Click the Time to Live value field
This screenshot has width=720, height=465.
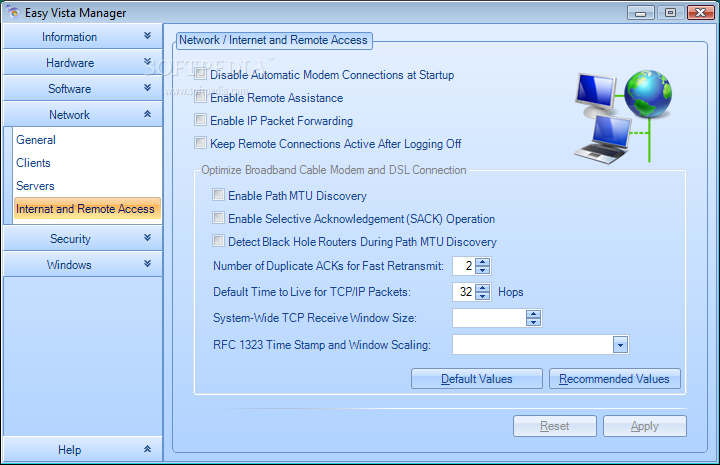click(x=464, y=292)
